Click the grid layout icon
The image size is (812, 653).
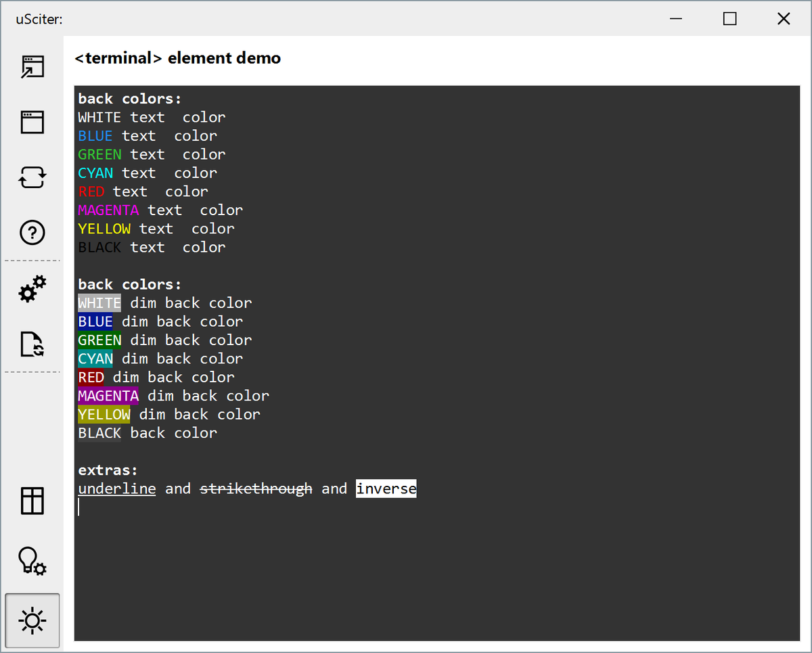[32, 501]
